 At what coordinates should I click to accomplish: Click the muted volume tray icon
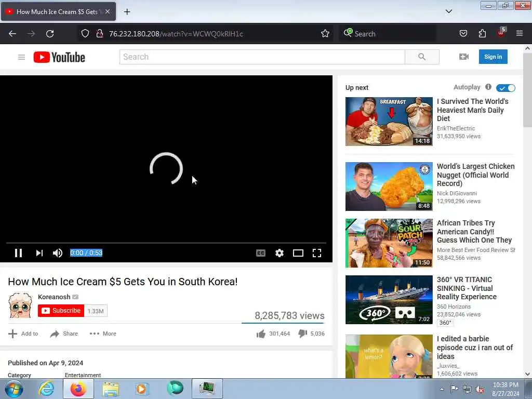pyautogui.click(x=480, y=390)
